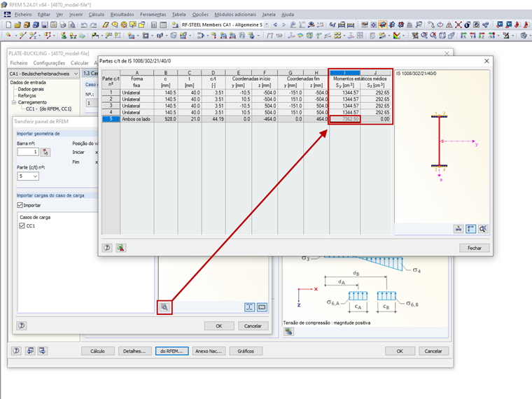Screen dimensions: 532x399
Task: Click the Print icon in main toolbar
Action: pos(63,24)
